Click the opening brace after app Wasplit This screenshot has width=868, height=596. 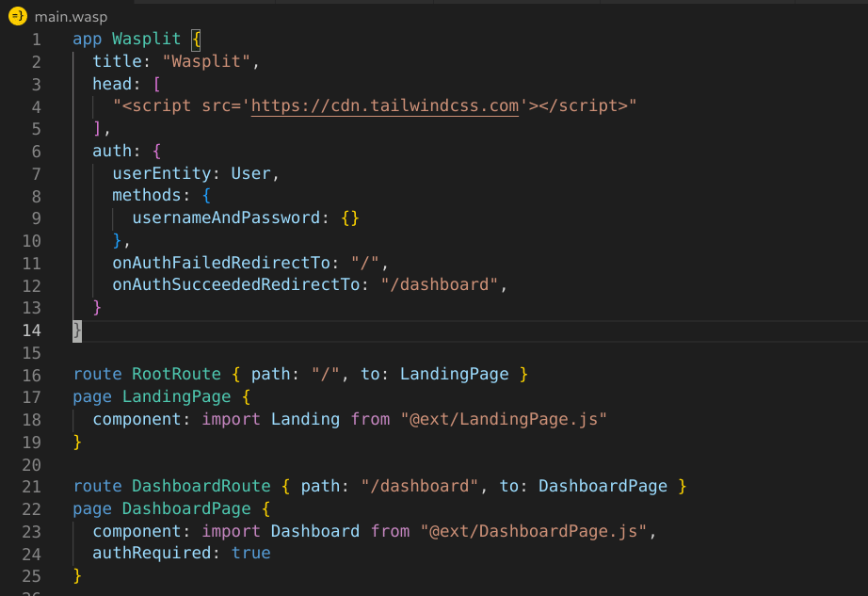coord(194,39)
